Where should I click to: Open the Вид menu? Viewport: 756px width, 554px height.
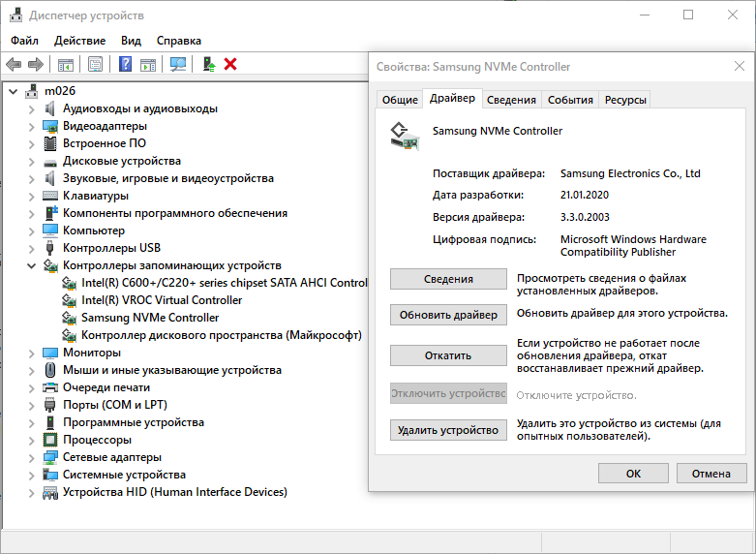(x=131, y=41)
